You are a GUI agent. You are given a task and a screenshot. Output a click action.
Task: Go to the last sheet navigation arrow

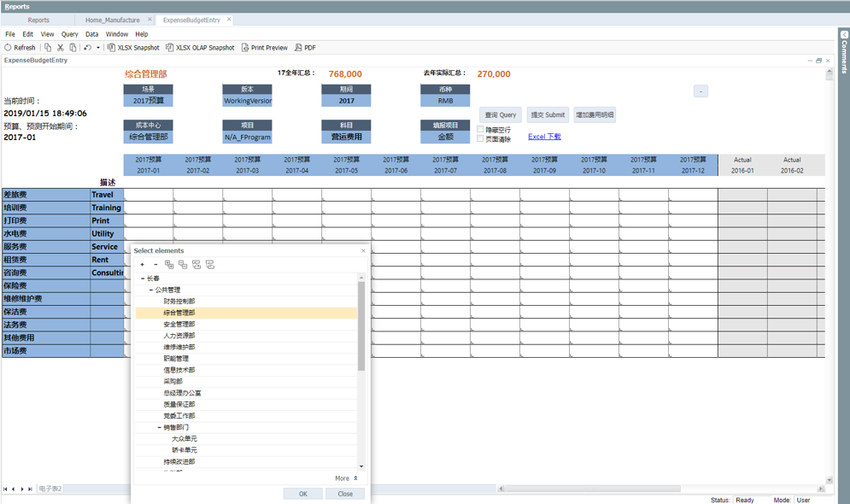31,489
